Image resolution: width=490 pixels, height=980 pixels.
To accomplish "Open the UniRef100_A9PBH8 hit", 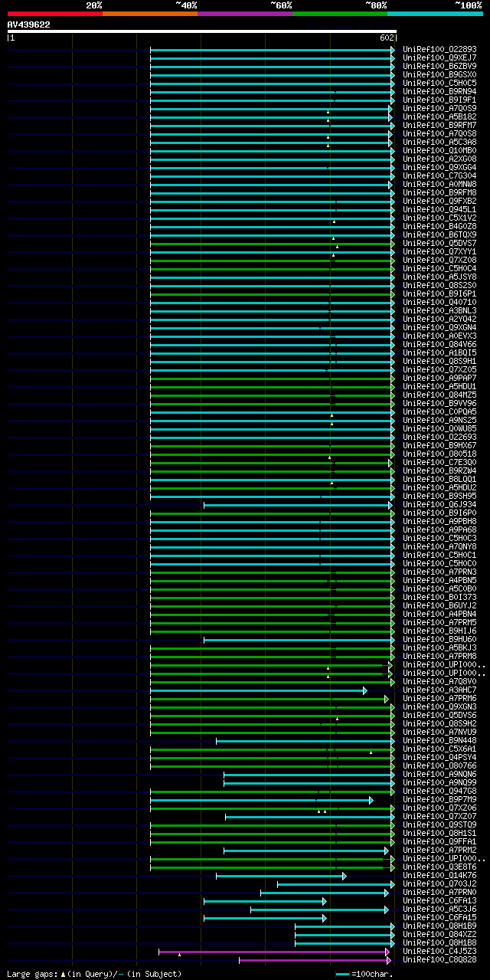I will [x=439, y=521].
